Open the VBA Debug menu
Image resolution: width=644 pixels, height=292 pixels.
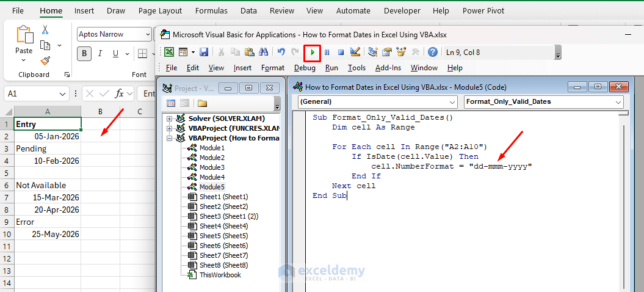pyautogui.click(x=305, y=68)
